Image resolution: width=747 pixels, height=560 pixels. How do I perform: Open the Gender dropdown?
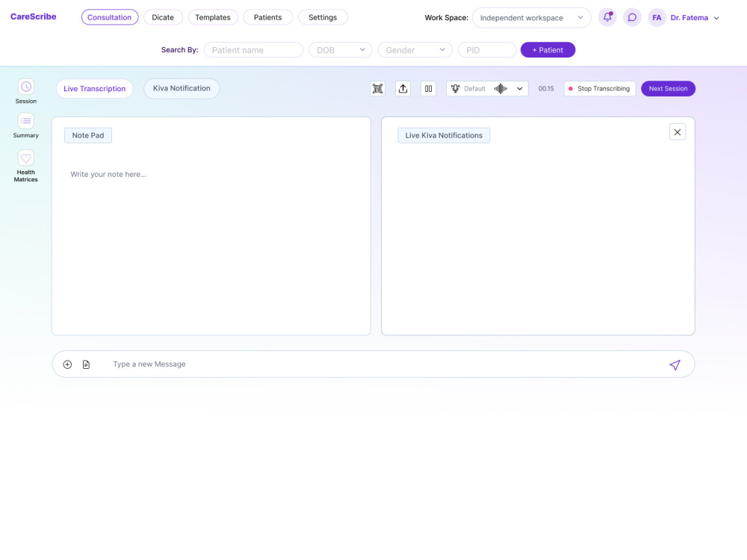click(415, 50)
